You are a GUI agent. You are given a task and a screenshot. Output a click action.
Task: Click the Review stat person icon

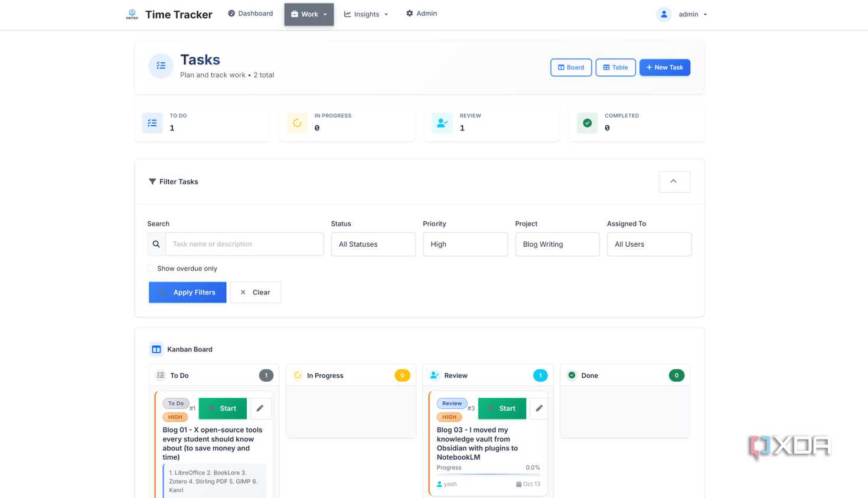pyautogui.click(x=442, y=123)
